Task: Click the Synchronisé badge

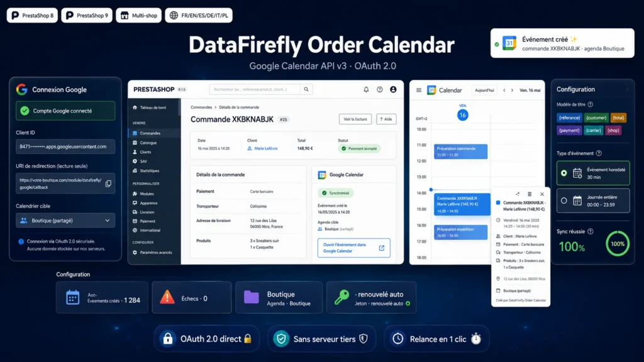Action: [336, 193]
